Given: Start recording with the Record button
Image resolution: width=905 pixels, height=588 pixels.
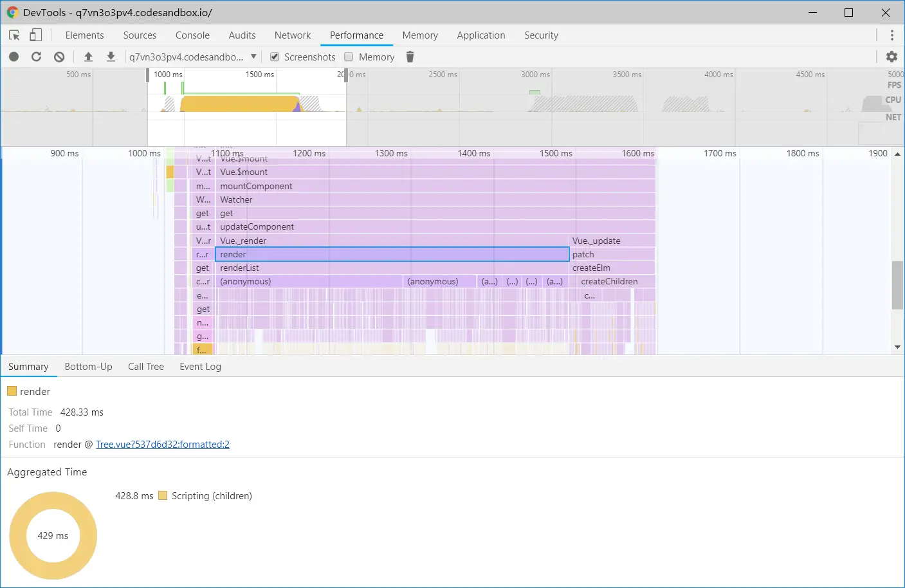Looking at the screenshot, I should [14, 57].
